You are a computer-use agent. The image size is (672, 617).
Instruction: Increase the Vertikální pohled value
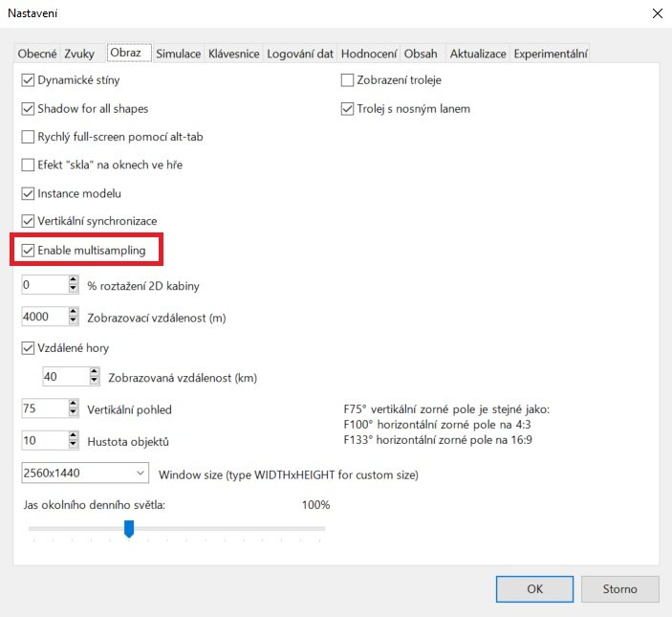tap(73, 405)
